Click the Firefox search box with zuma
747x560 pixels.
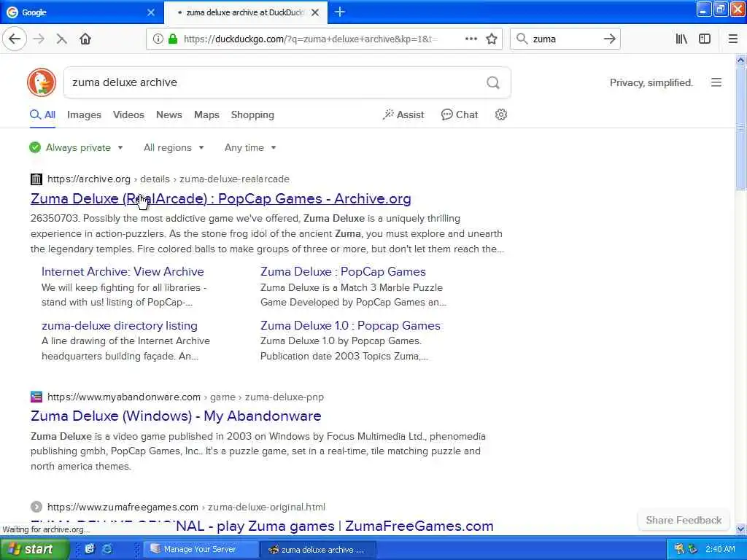coord(565,39)
